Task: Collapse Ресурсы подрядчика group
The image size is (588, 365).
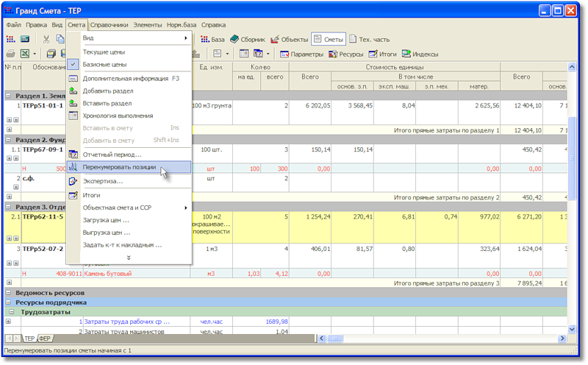Action: point(8,302)
